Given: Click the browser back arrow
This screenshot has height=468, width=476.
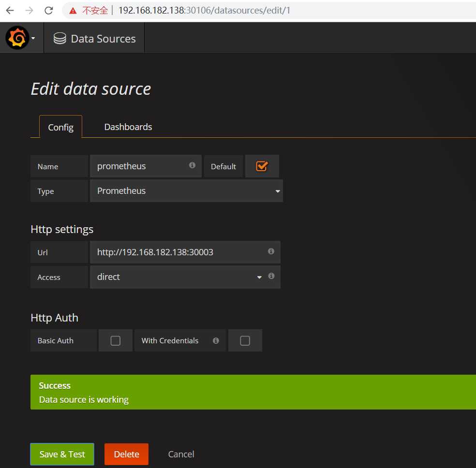Looking at the screenshot, I should 10,11.
